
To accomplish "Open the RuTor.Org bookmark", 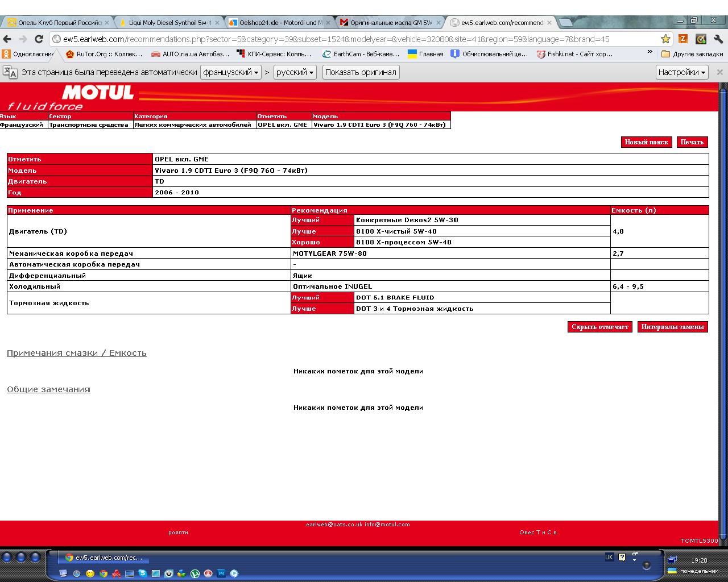I will (104, 54).
